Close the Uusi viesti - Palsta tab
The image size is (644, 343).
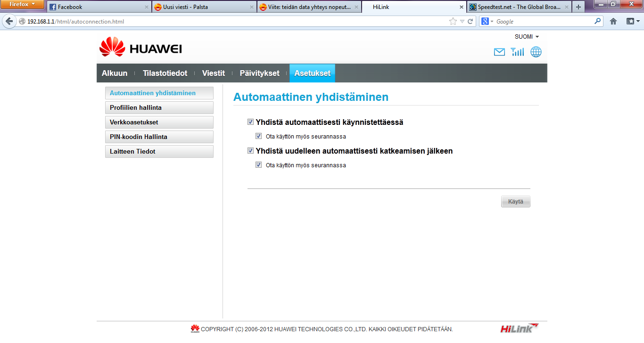tap(252, 7)
